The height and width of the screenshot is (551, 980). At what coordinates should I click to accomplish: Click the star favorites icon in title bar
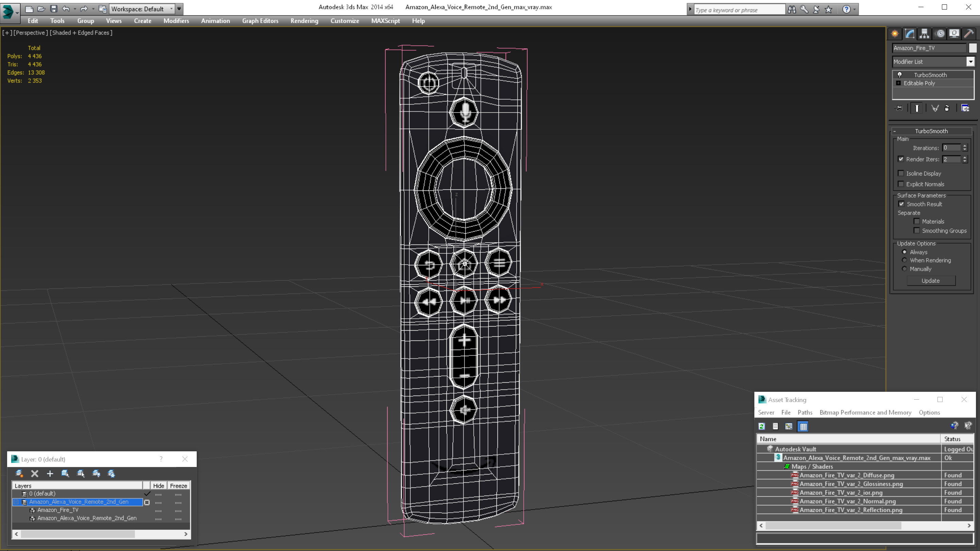tap(828, 10)
